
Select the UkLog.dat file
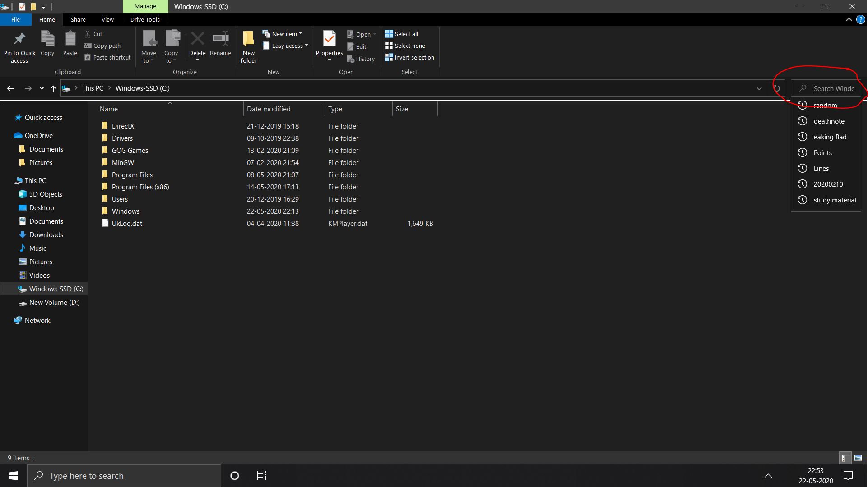click(x=127, y=223)
